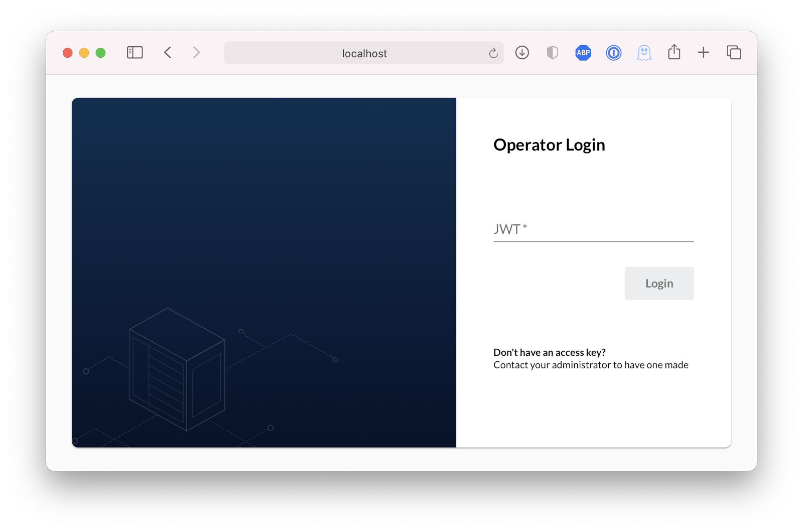The height and width of the screenshot is (532, 803).
Task: Reload the localhost page
Action: pos(493,53)
